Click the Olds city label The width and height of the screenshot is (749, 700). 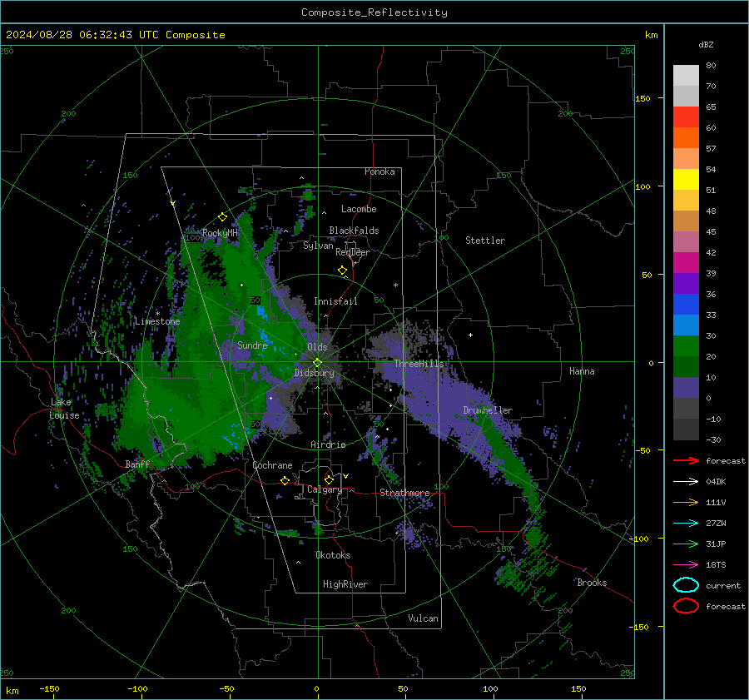coord(317,347)
